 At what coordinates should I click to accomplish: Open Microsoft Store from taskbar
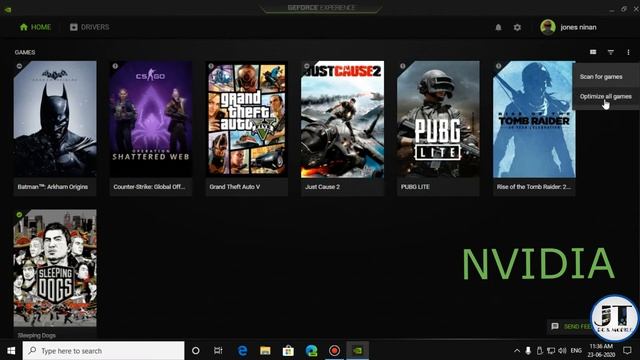288,351
